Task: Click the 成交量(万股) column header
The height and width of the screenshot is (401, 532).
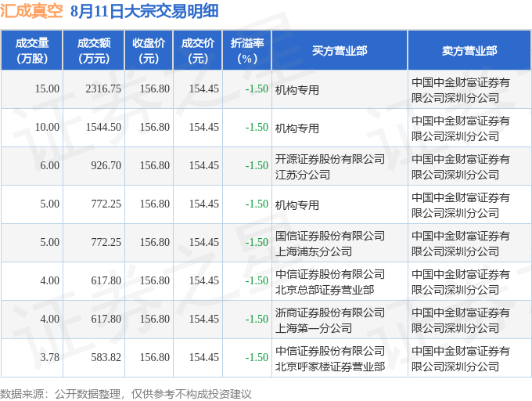Action: coord(32,50)
